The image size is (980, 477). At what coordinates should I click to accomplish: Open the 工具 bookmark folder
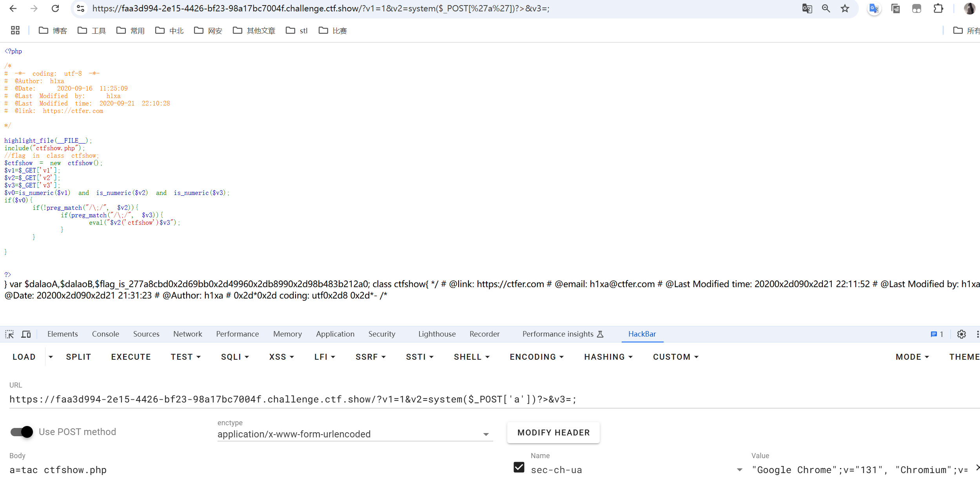click(x=92, y=31)
